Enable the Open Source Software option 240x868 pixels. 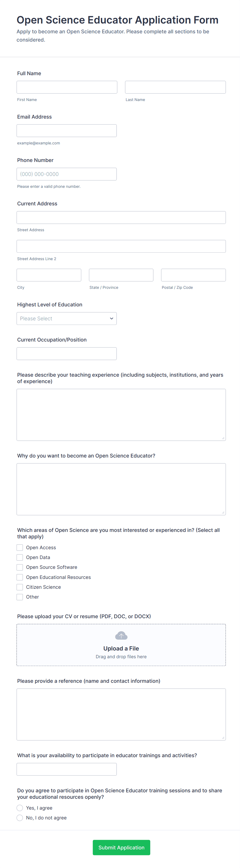20,567
